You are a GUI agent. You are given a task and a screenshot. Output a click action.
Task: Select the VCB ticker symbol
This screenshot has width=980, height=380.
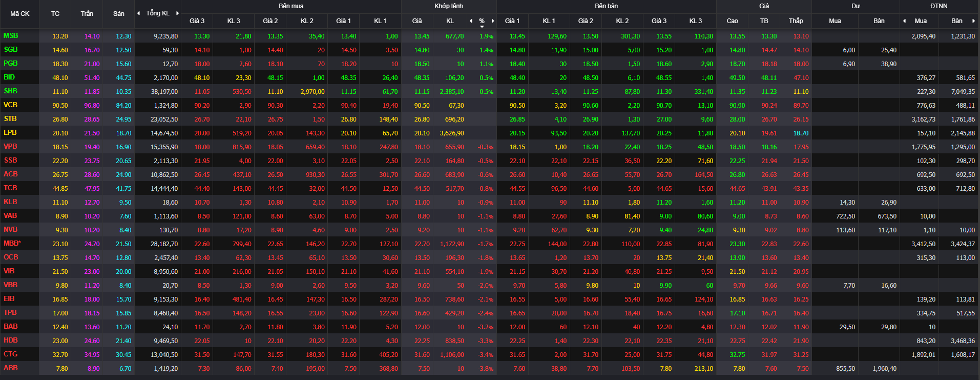tap(10, 105)
